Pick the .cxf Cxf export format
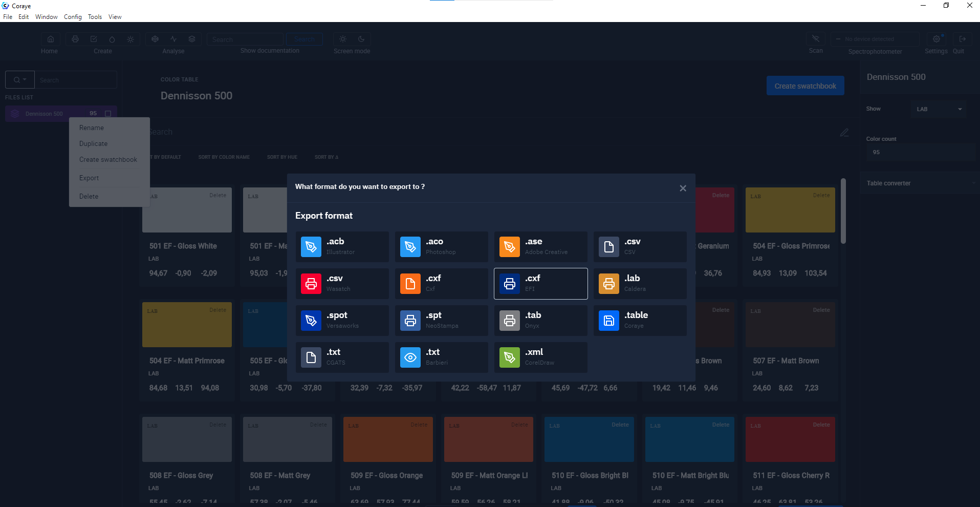The width and height of the screenshot is (980, 507). coord(441,284)
